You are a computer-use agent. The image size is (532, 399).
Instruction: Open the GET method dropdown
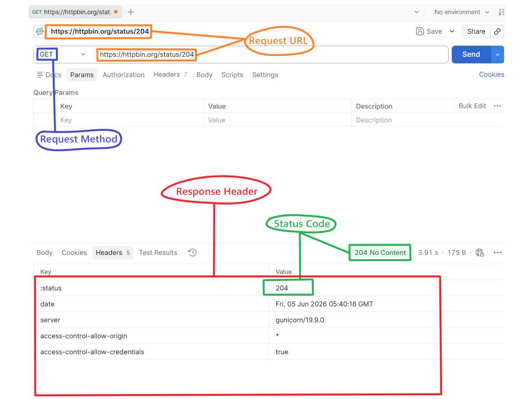point(62,55)
